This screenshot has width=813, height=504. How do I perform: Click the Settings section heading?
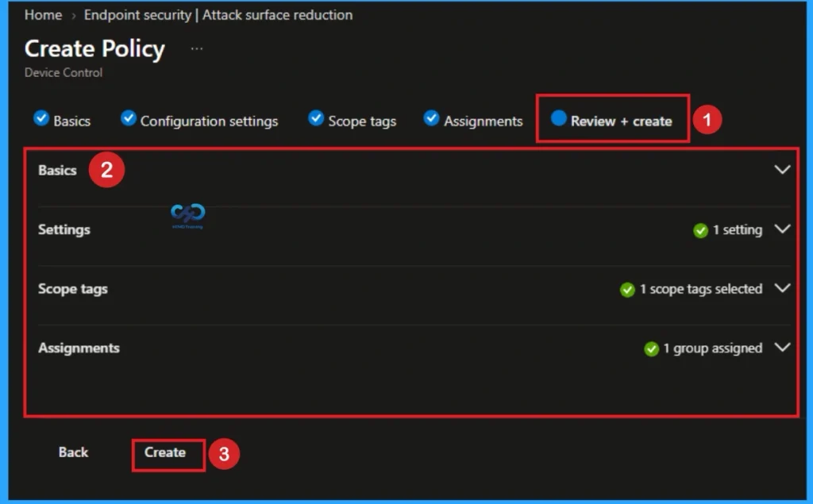click(64, 229)
